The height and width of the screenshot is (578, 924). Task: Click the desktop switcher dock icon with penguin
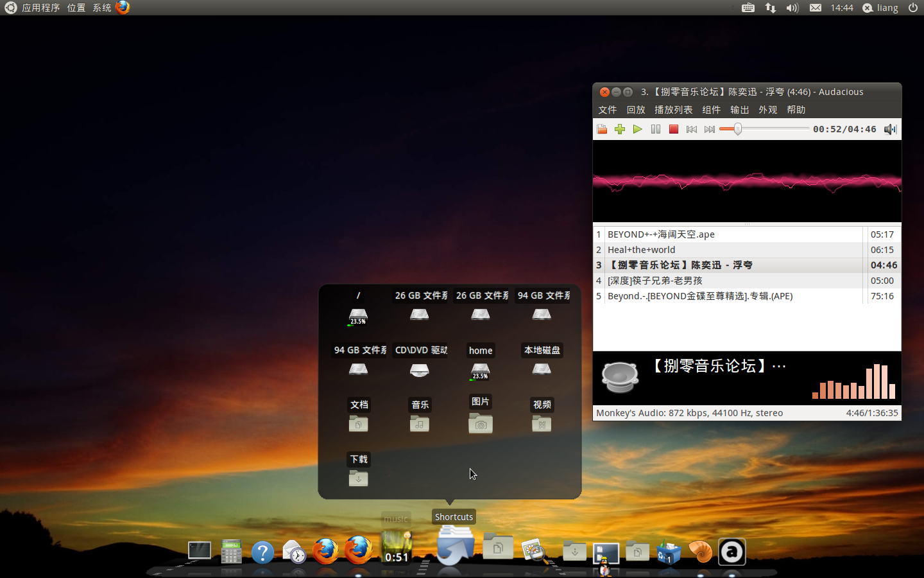[x=606, y=556]
